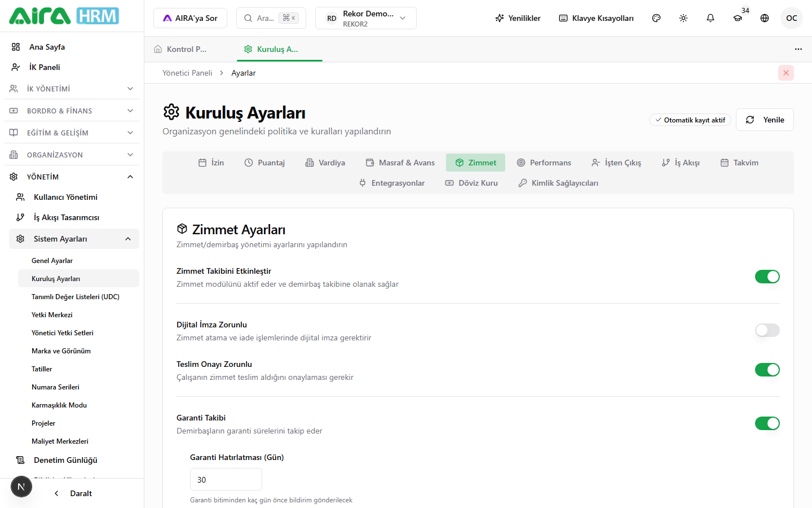
Task: Open Vardiya settings tab
Action: [325, 163]
